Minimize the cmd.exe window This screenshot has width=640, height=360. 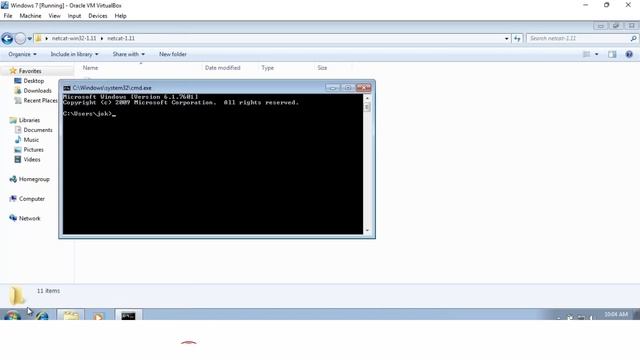[x=333, y=88]
